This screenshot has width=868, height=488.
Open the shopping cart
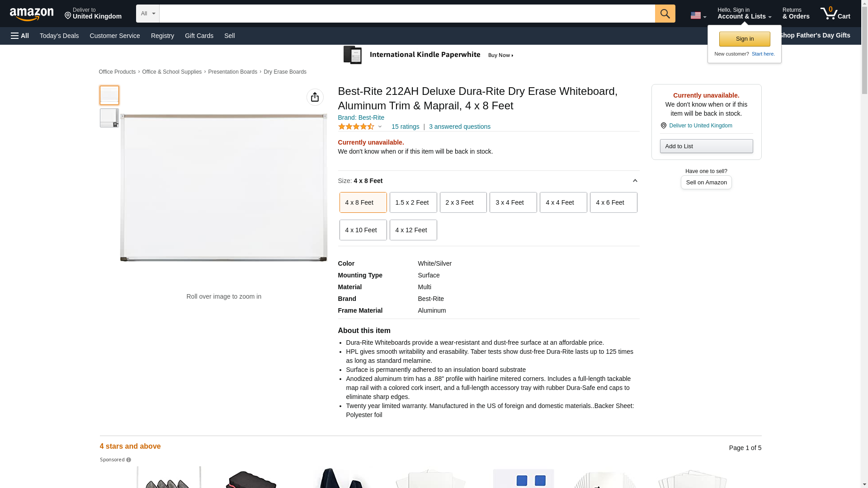(835, 14)
